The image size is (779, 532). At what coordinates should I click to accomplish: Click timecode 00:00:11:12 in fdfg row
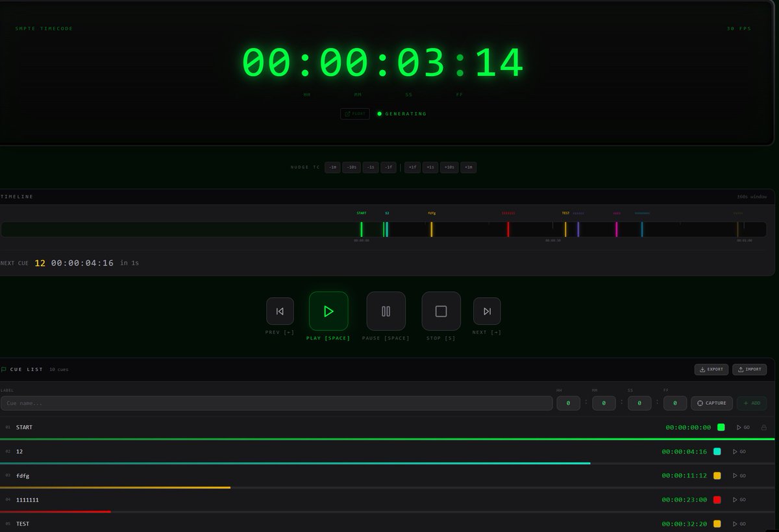coord(684,476)
